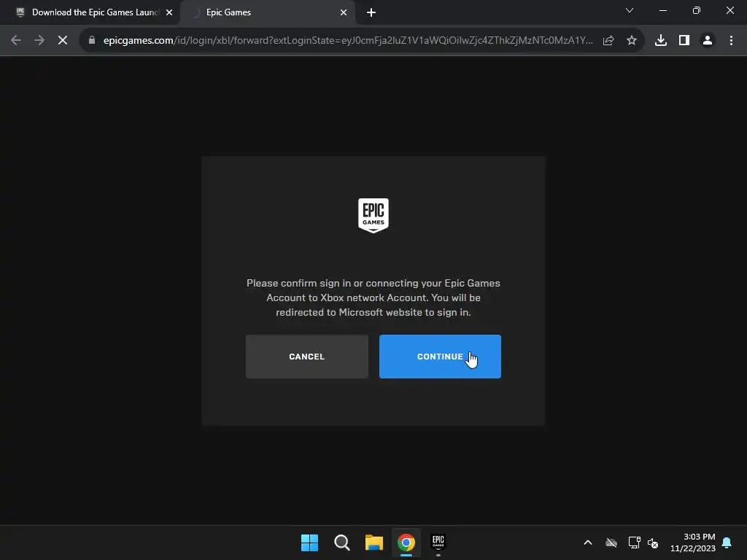Viewport: 747px width, 560px height.
Task: View site information lock icon
Action: (92, 41)
